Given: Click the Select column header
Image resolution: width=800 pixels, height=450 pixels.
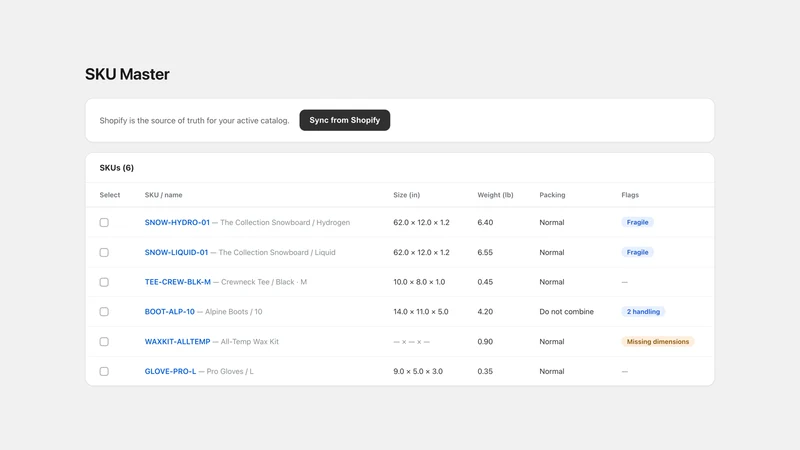Looking at the screenshot, I should coord(110,195).
